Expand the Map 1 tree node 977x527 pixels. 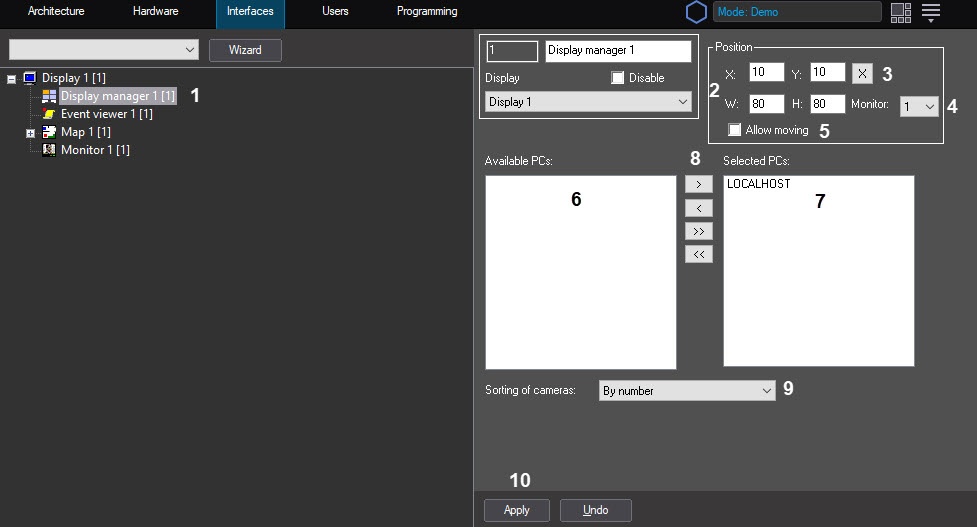point(30,132)
